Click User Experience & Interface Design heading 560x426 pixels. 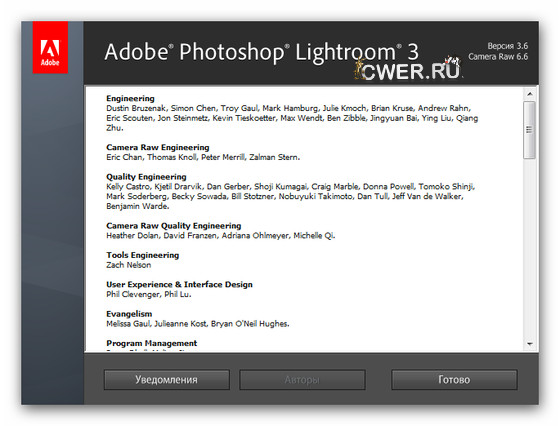179,285
